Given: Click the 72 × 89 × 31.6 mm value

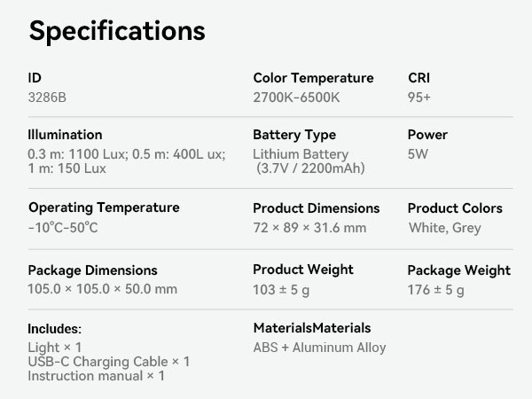Looking at the screenshot, I should click(x=309, y=228).
